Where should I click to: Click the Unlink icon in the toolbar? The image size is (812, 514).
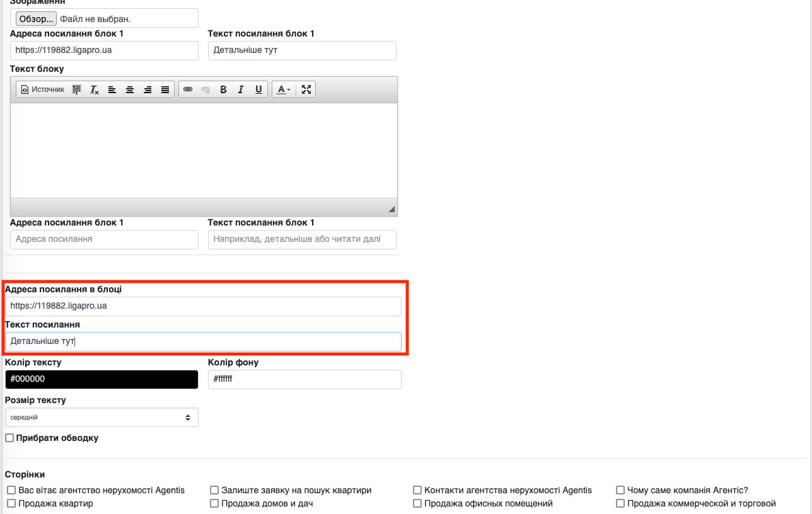pos(206,89)
